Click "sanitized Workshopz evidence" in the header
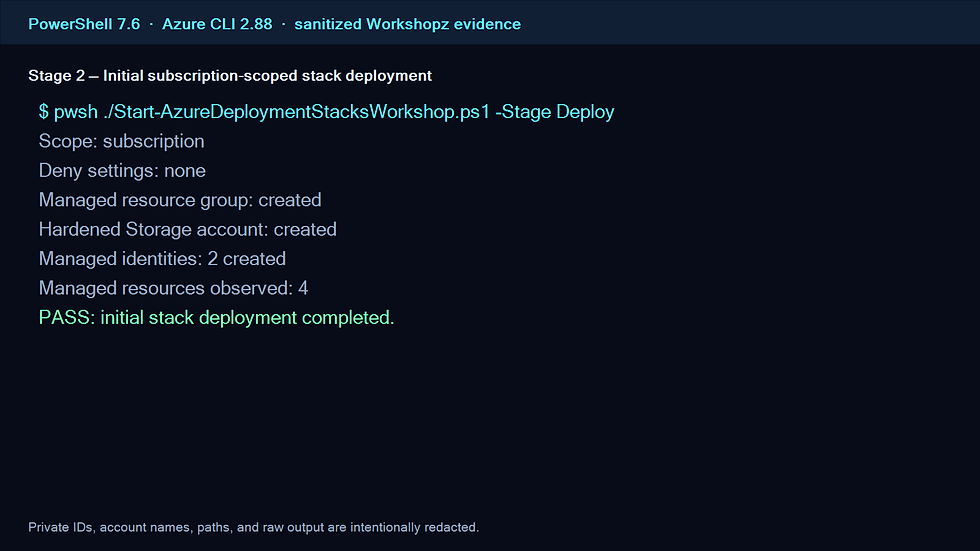 [408, 24]
